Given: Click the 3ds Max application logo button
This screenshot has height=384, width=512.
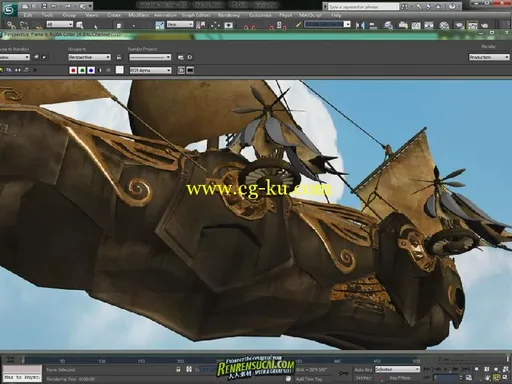Looking at the screenshot, I should click(x=9, y=10).
